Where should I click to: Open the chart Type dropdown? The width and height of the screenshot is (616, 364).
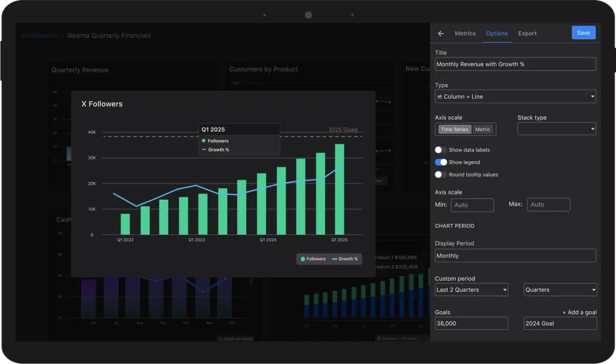515,97
